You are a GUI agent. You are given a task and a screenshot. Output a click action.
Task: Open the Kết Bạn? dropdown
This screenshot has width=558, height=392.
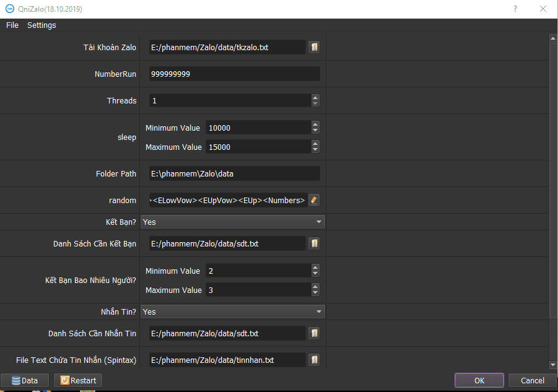(x=233, y=222)
